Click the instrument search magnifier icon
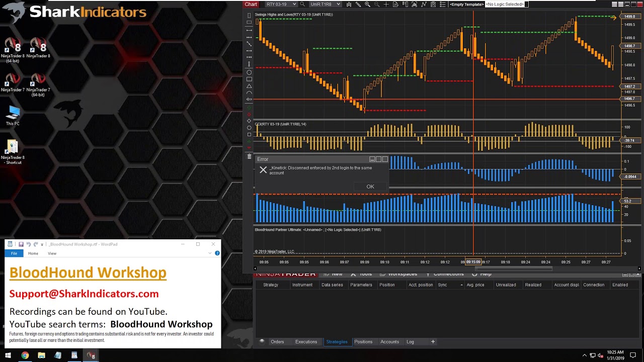 point(302,4)
